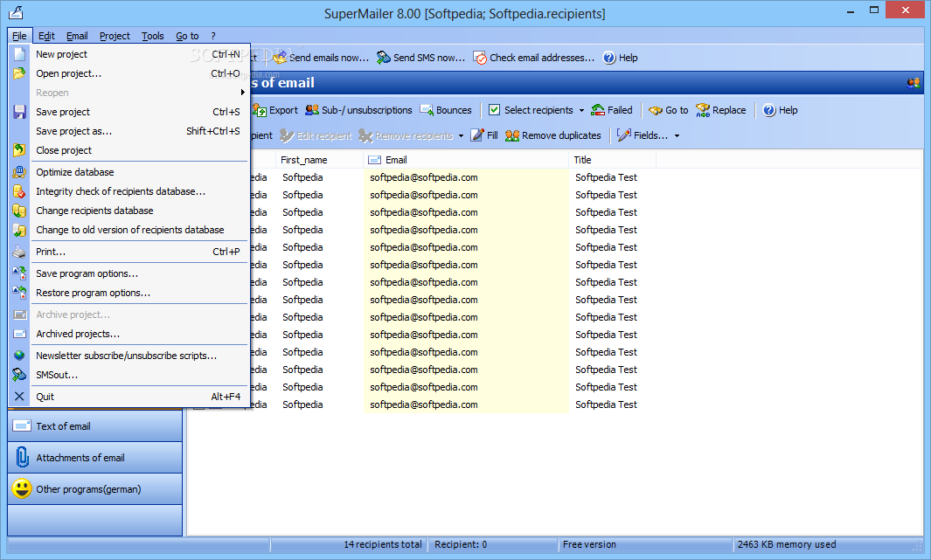Screen dimensions: 931x560
Task: Click the SuperMailer app icon in title bar
Action: pyautogui.click(x=16, y=12)
